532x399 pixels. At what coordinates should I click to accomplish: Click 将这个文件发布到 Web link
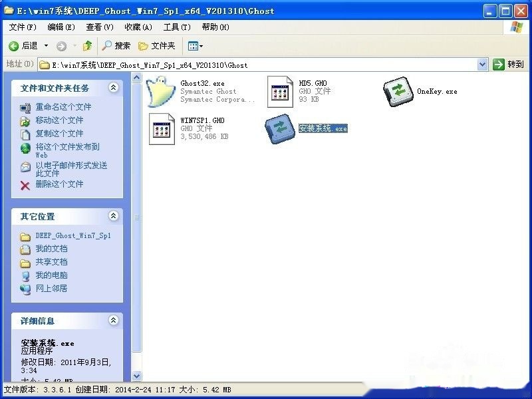click(x=68, y=150)
